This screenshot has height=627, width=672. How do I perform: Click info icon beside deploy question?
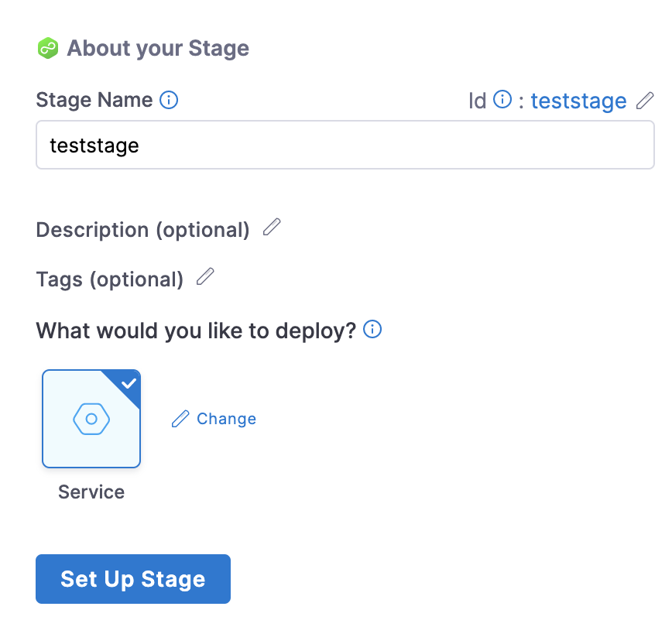point(372,330)
